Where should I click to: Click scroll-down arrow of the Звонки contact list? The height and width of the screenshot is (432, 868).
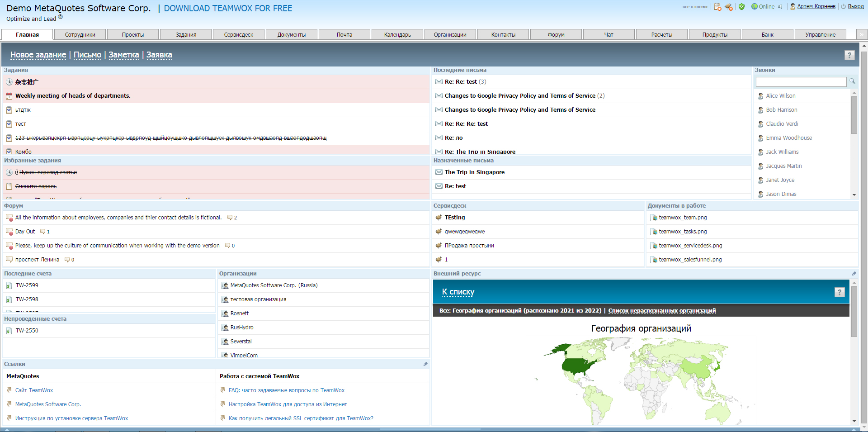click(x=854, y=195)
